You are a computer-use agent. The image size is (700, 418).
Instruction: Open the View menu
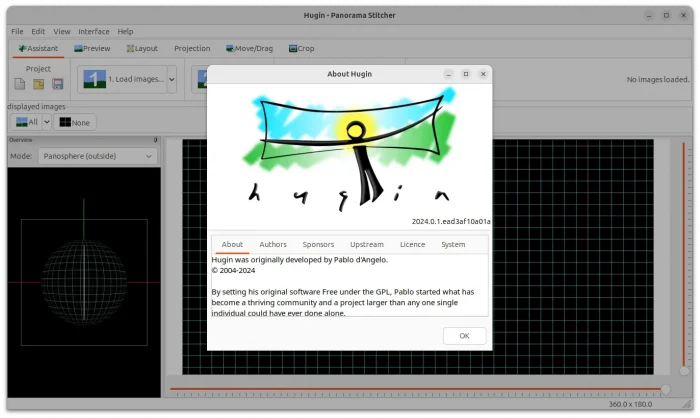pyautogui.click(x=62, y=31)
